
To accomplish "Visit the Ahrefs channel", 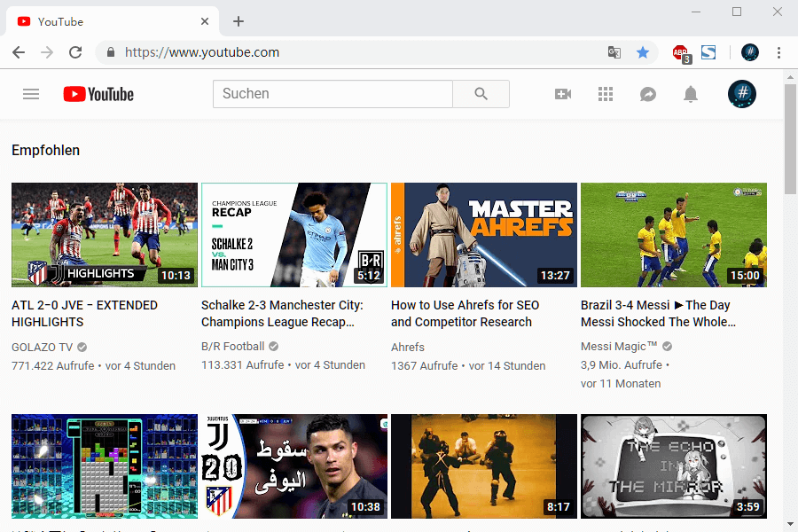I will tap(408, 348).
